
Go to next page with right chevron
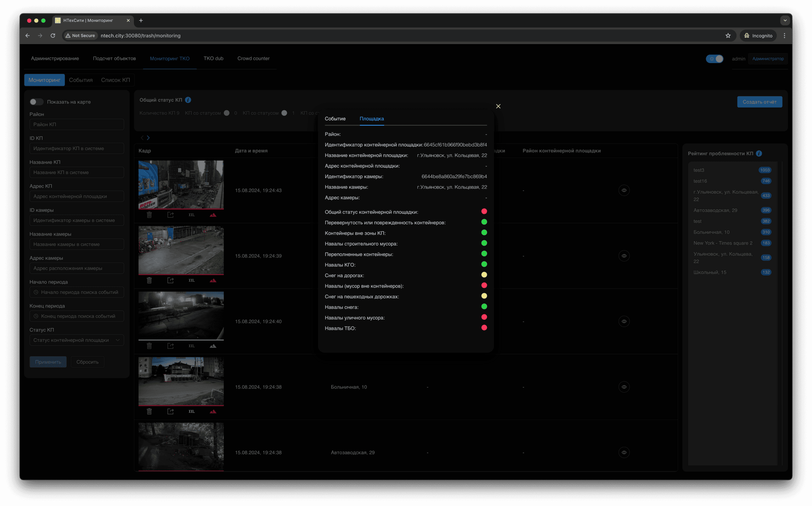(x=148, y=138)
